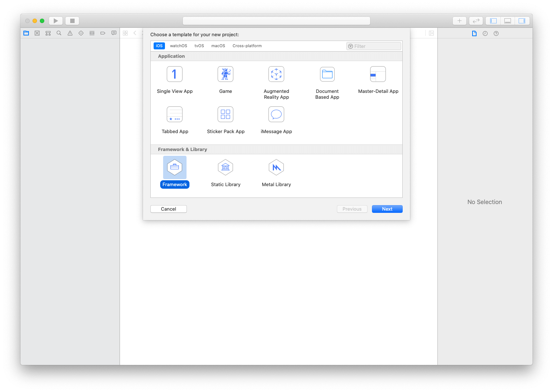Toggle the Navigator panel
The width and height of the screenshot is (553, 392).
point(493,21)
